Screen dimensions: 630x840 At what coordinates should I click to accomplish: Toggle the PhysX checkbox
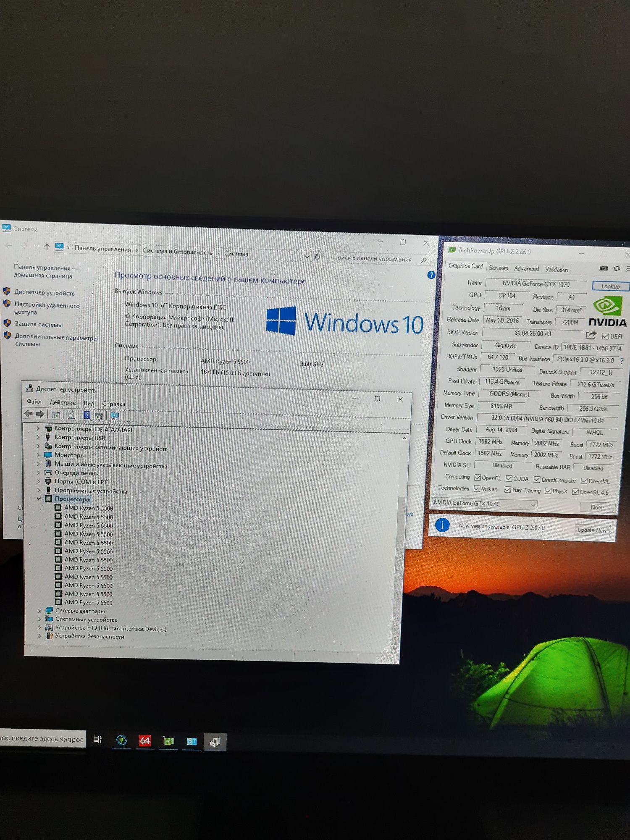(548, 491)
